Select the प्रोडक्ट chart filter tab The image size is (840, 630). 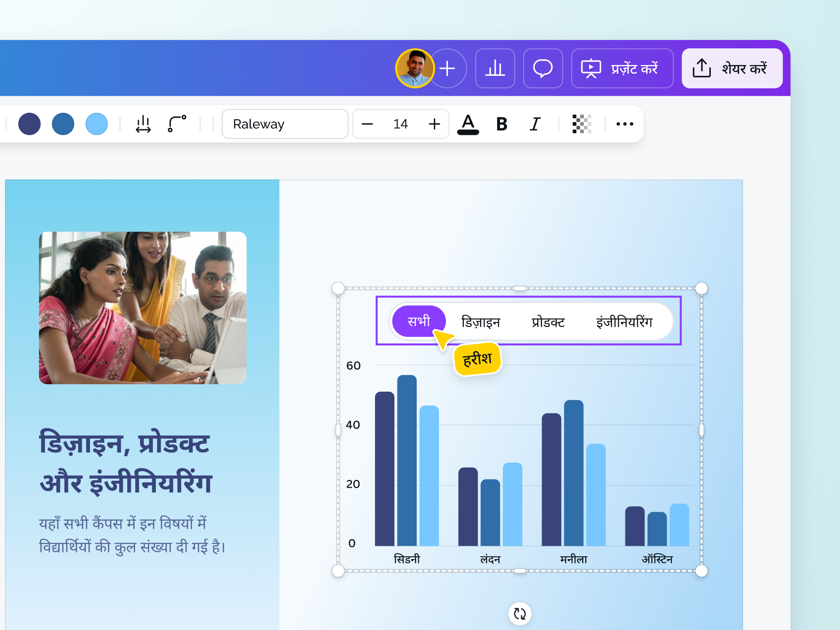(x=548, y=322)
